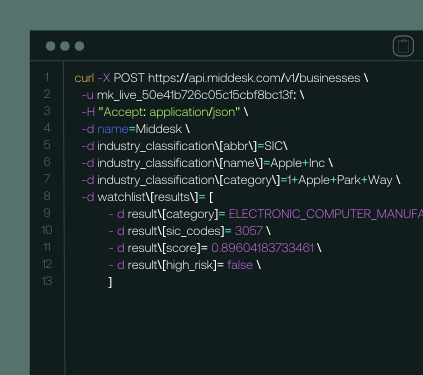Click the '-X' flag on line 1
The width and height of the screenshot is (423, 375).
click(x=104, y=78)
